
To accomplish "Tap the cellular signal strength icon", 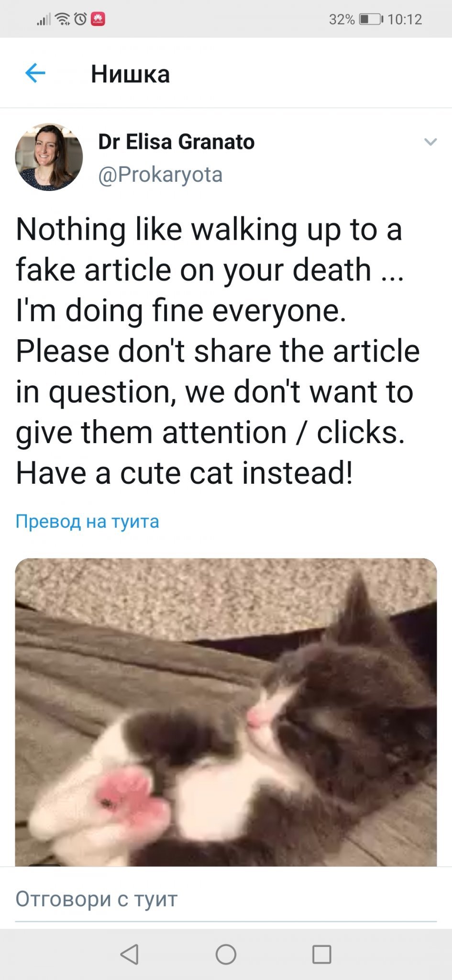I will pyautogui.click(x=44, y=20).
